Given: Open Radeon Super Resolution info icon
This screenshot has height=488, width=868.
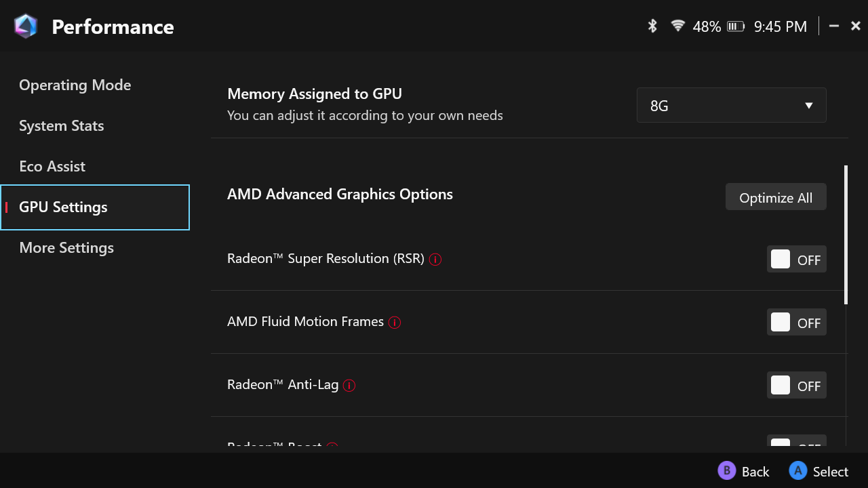Looking at the screenshot, I should coord(435,259).
